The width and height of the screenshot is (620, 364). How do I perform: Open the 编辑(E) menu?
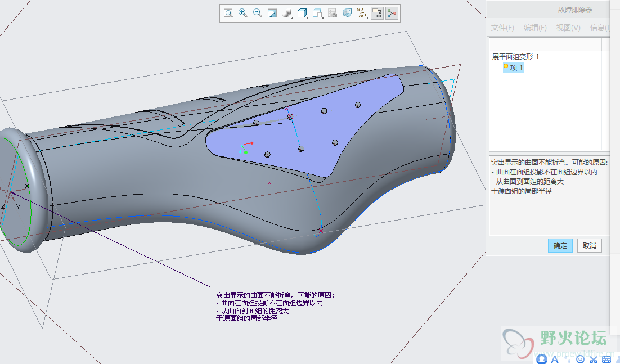535,28
